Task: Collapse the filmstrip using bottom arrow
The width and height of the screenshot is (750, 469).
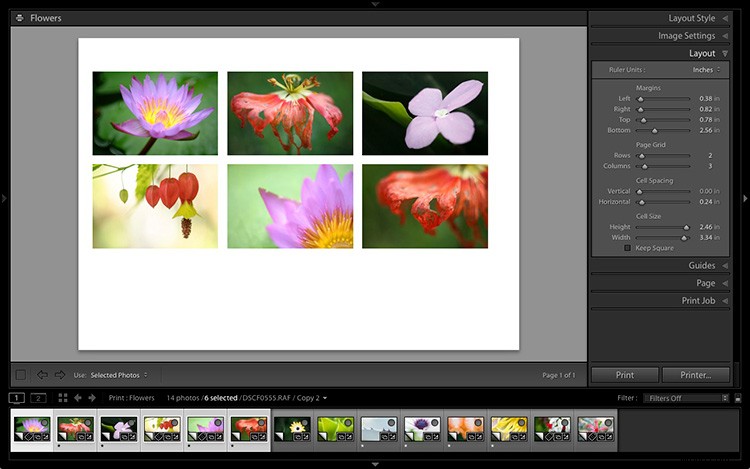Action: [375, 464]
